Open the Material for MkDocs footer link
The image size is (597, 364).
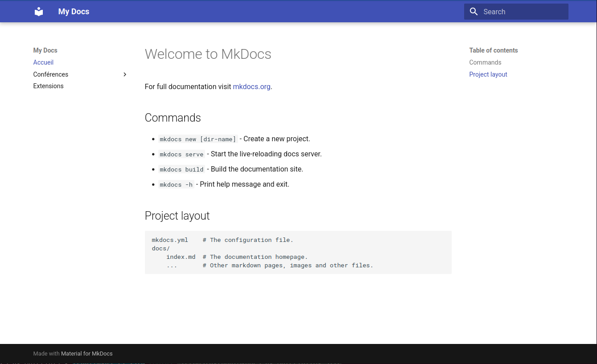(86, 354)
